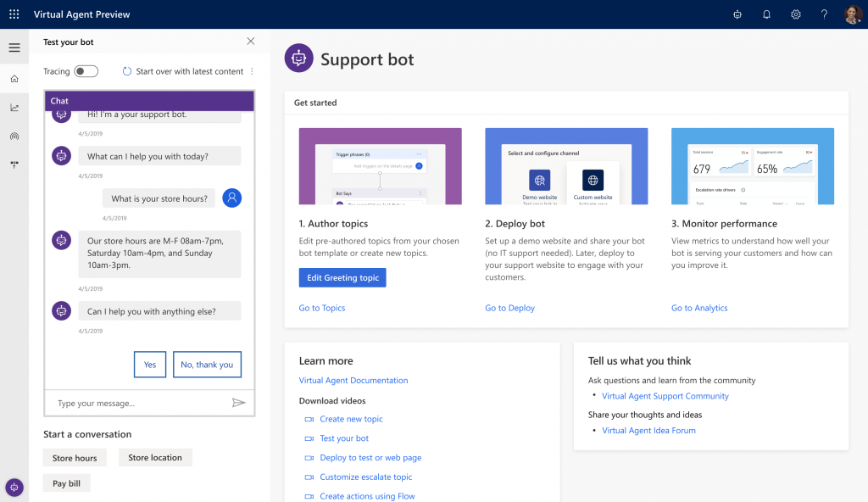
Task: Choose the Yes reply in chat
Action: (x=150, y=365)
